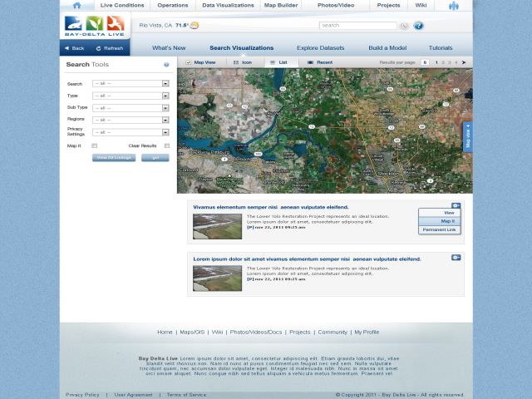Image resolution: width=532 pixels, height=399 pixels.
Task: Switch to the What's New tab
Action: click(x=169, y=48)
